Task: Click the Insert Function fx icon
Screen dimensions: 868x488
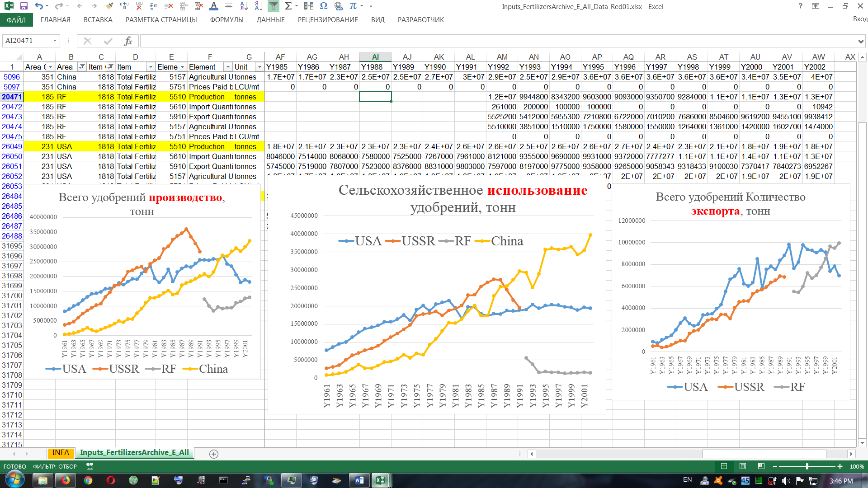Action: click(128, 41)
